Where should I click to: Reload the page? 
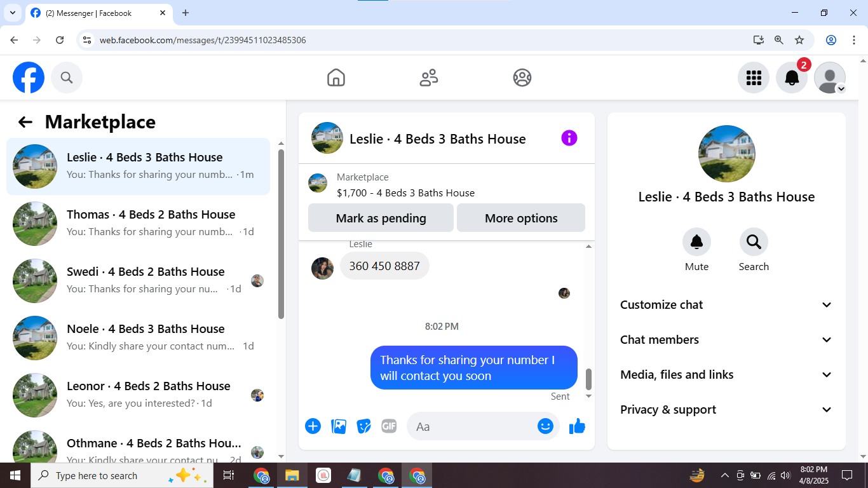60,40
